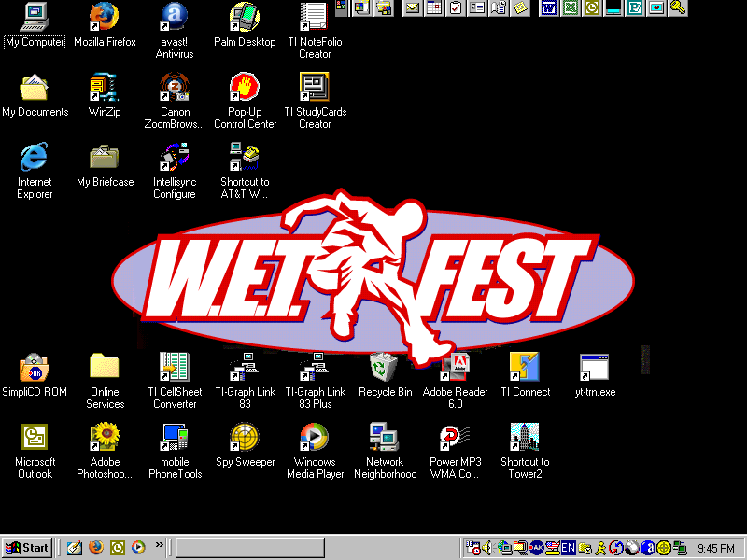Viewport: 747px width, 560px height.
Task: Click Open Office Document on Office bar
Action: click(x=384, y=7)
